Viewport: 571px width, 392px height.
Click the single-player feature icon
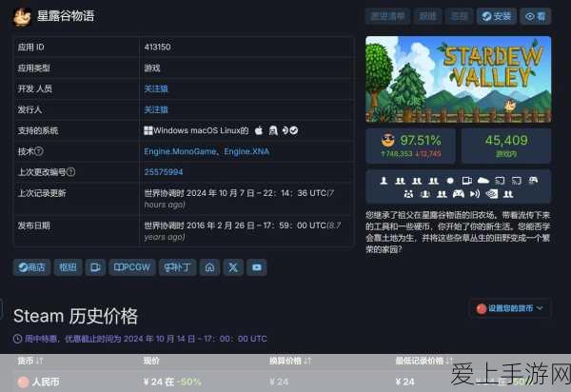coord(384,181)
